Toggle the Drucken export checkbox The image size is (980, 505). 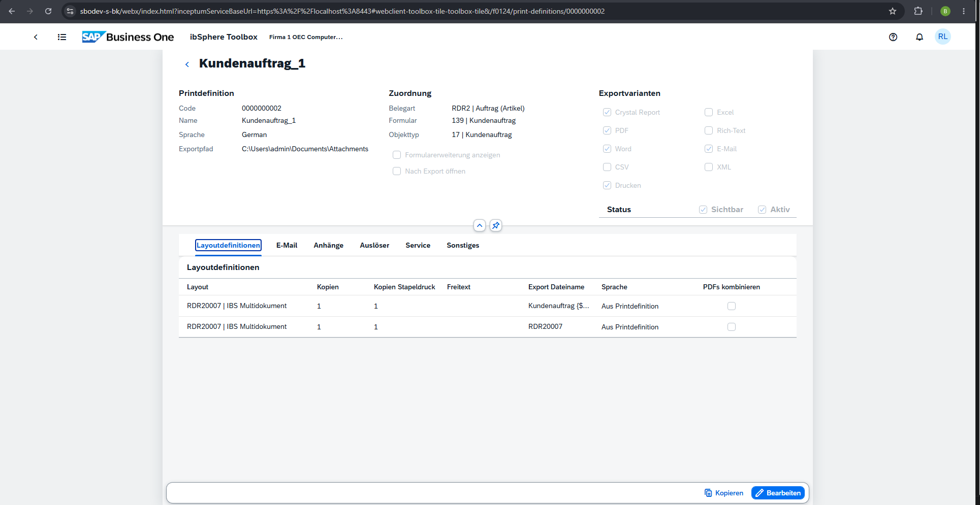(x=607, y=185)
